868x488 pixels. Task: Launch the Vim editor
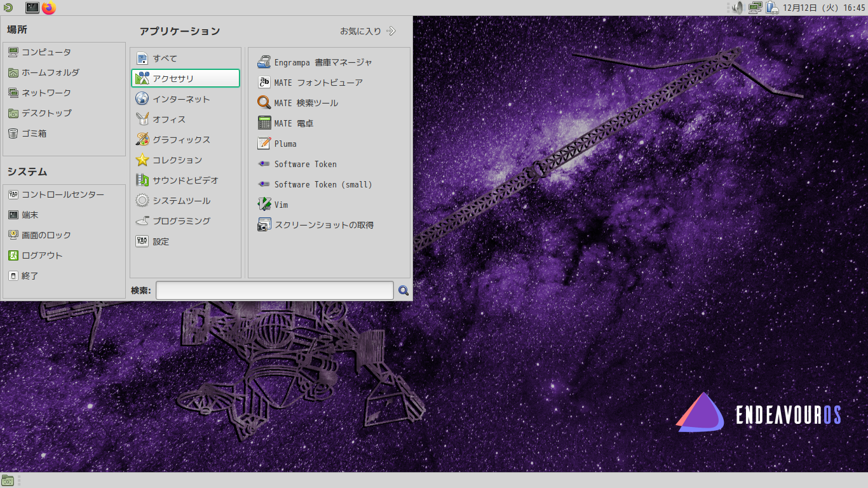329,205
